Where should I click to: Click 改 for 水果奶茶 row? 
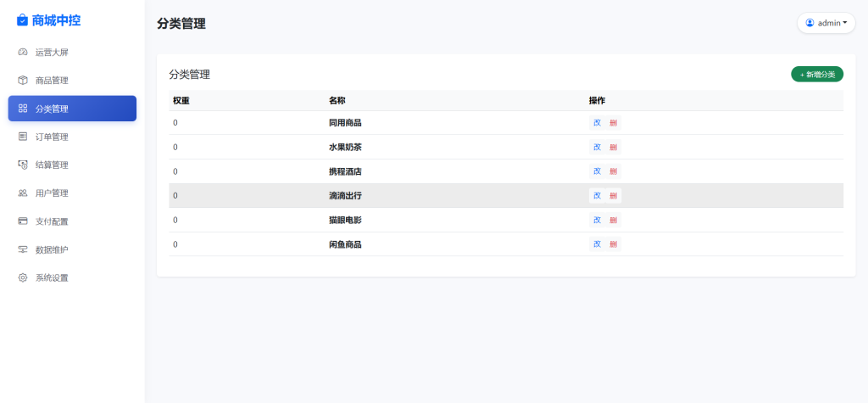coord(597,147)
